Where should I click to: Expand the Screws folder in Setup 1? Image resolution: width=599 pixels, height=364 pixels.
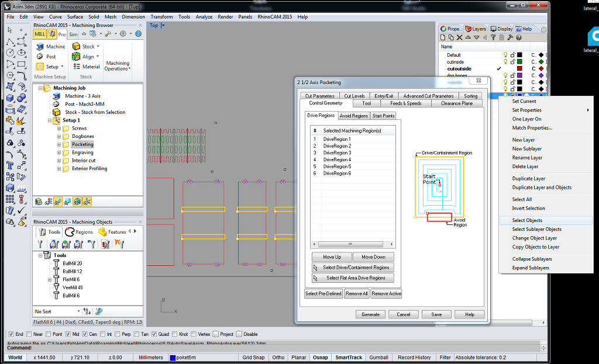59,129
